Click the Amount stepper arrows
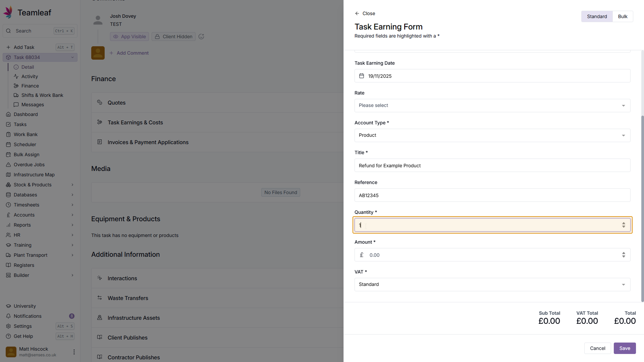 pos(624,255)
